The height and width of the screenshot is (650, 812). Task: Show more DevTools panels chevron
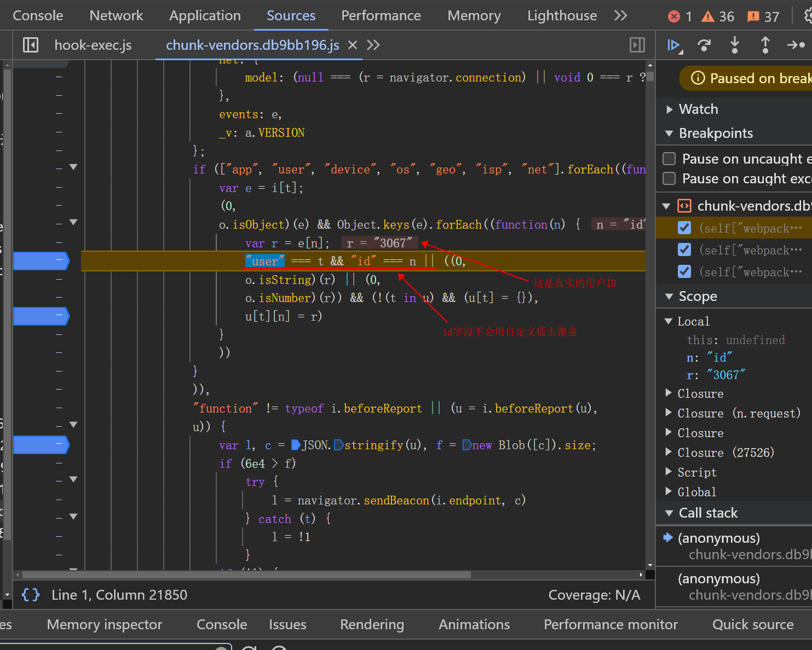[x=620, y=15]
